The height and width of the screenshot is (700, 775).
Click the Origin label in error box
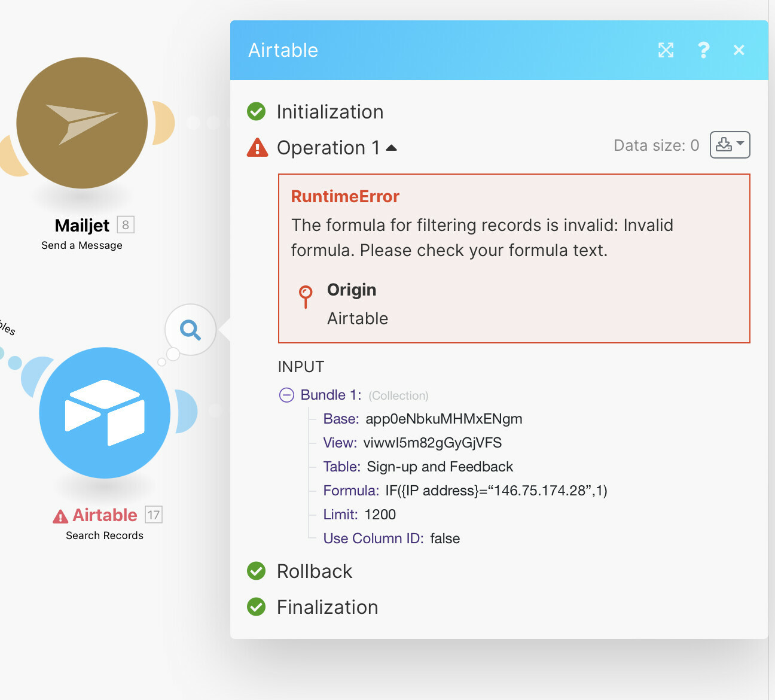tap(352, 290)
